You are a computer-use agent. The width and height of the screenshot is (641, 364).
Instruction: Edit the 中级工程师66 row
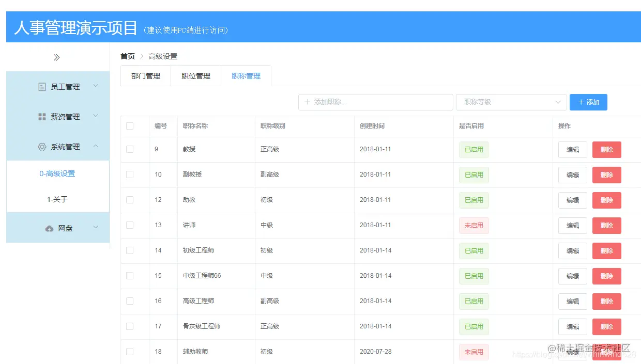click(x=573, y=276)
